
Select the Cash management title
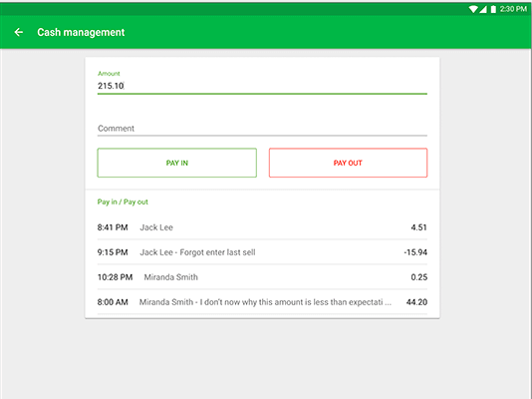coord(81,32)
